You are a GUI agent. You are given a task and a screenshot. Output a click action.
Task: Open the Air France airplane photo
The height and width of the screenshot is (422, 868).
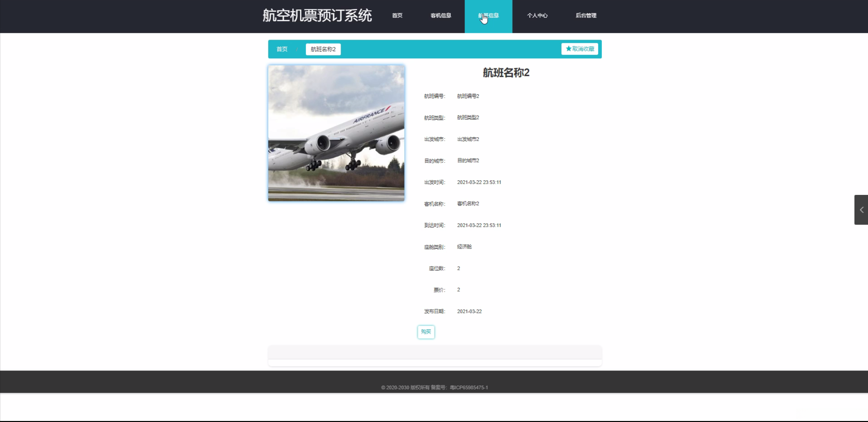click(336, 133)
